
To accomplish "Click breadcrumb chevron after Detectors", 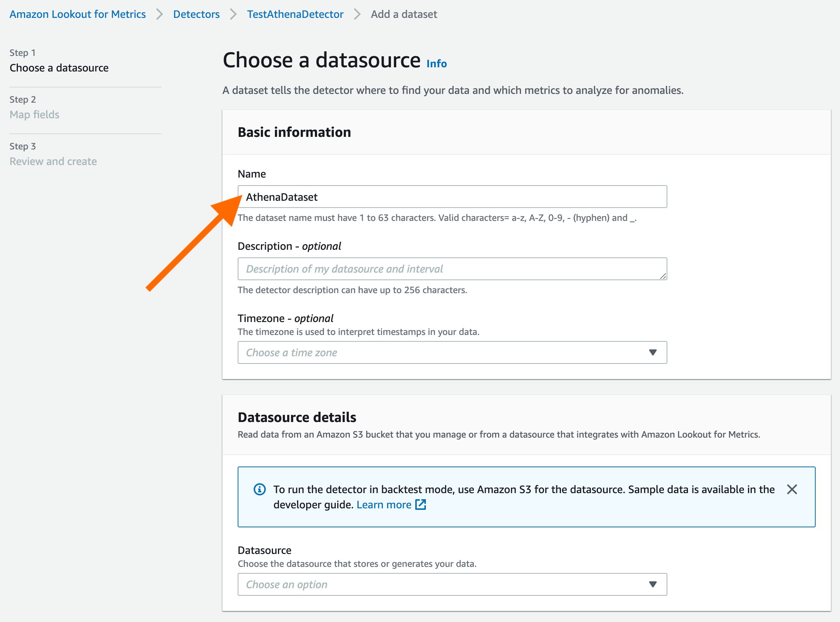I will (x=233, y=14).
